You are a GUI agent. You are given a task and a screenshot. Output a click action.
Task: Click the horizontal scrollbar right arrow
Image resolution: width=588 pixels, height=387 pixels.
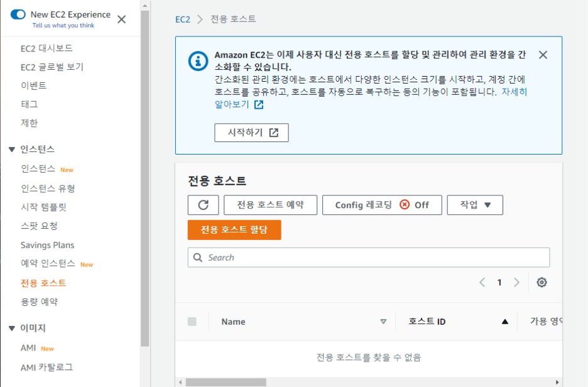click(x=557, y=382)
